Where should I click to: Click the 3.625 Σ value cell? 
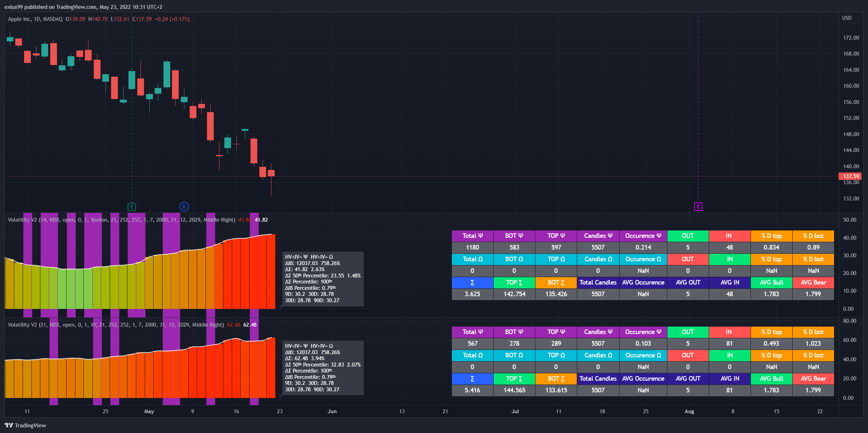[x=472, y=294]
